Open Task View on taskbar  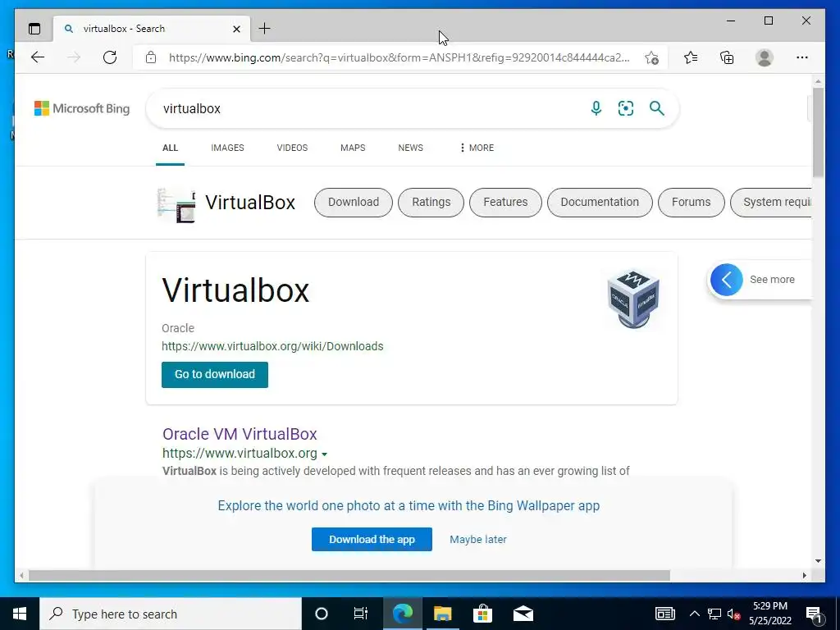(361, 614)
